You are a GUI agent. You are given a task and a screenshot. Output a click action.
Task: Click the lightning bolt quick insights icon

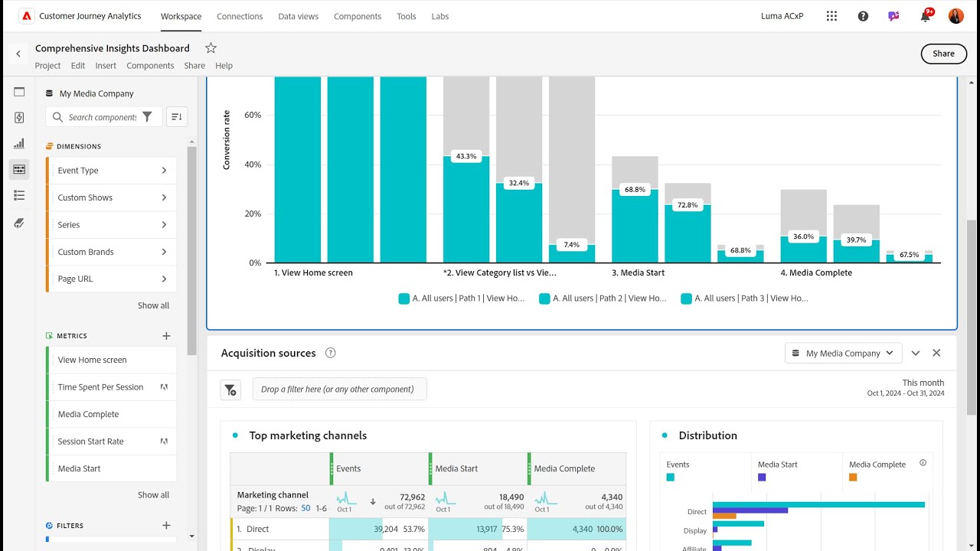tap(19, 118)
